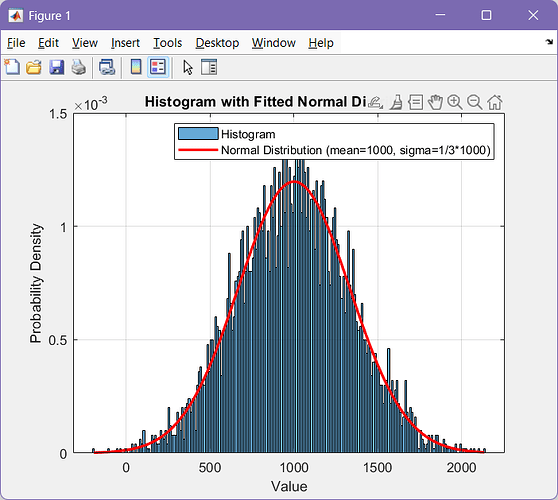Toggle the Insert Legend button
Image resolution: width=558 pixels, height=500 pixels.
click(158, 67)
